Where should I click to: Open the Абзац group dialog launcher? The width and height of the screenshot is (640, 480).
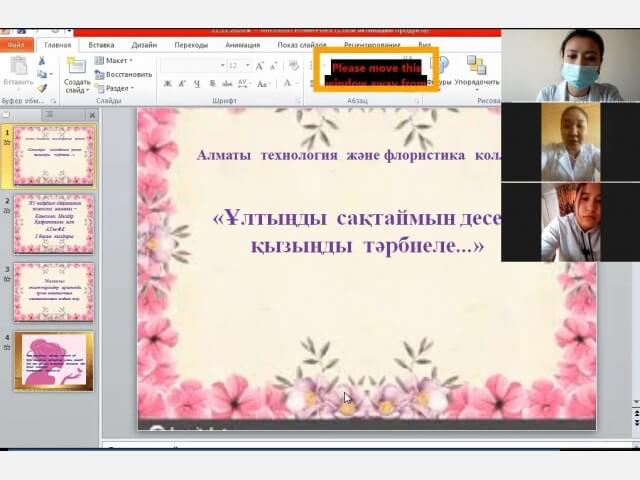pos(417,100)
